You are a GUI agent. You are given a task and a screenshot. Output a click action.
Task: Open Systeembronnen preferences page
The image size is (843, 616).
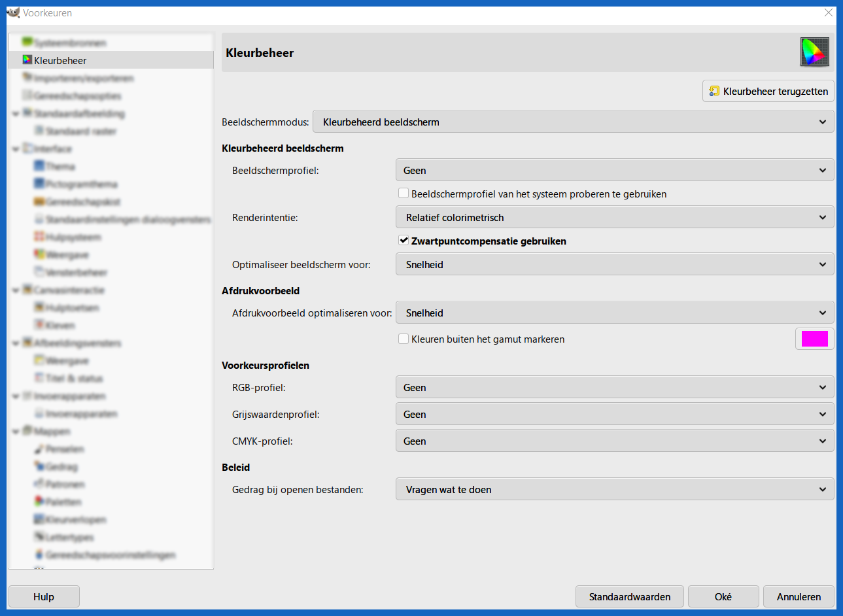click(70, 43)
